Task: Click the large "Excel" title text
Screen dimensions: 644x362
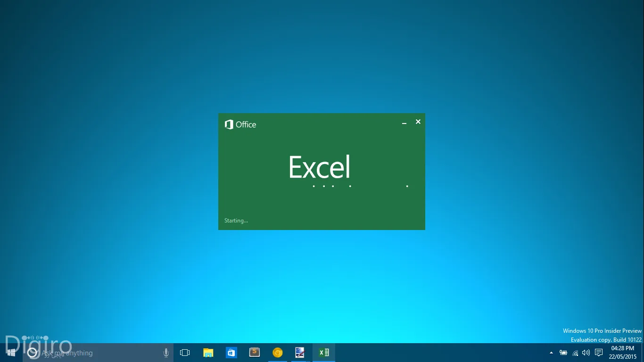Action: point(320,167)
